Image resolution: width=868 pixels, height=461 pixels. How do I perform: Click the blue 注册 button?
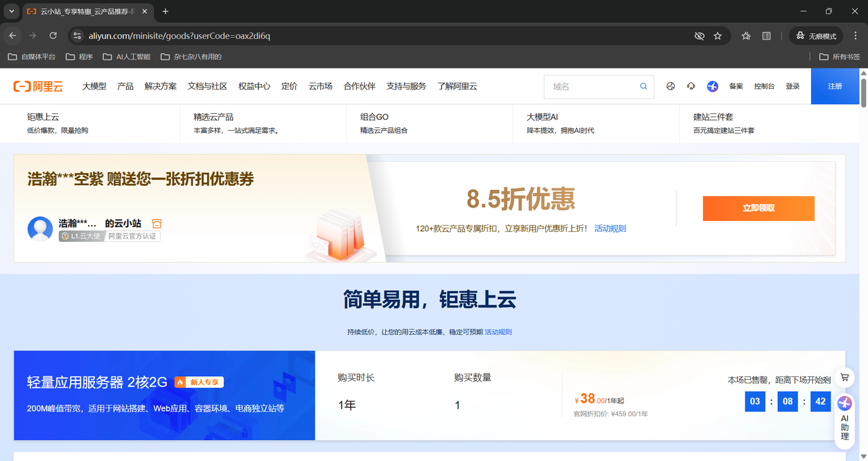(835, 86)
